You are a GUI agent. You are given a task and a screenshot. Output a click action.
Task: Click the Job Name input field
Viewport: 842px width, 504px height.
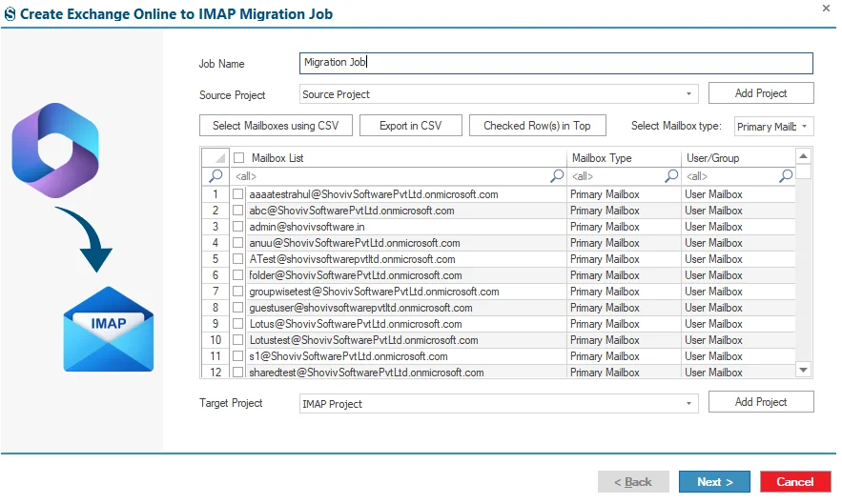click(556, 63)
